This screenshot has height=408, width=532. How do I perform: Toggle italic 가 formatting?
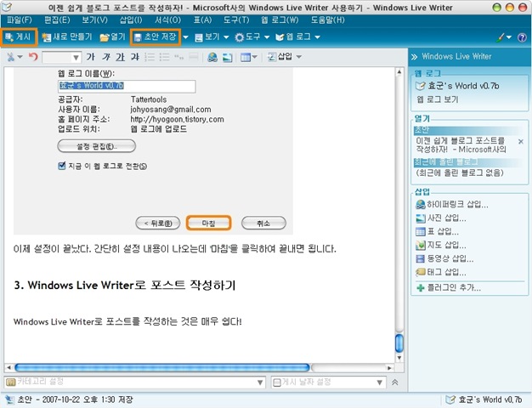click(x=106, y=57)
